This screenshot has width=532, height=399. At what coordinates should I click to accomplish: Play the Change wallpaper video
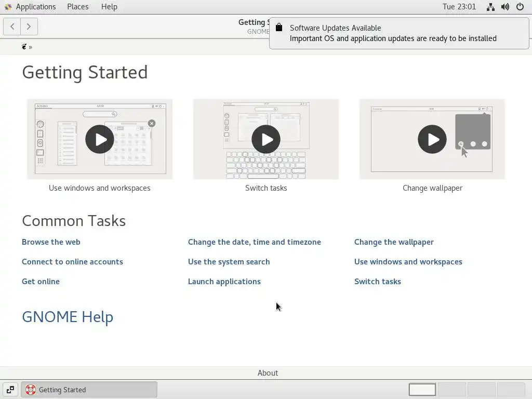(x=432, y=139)
